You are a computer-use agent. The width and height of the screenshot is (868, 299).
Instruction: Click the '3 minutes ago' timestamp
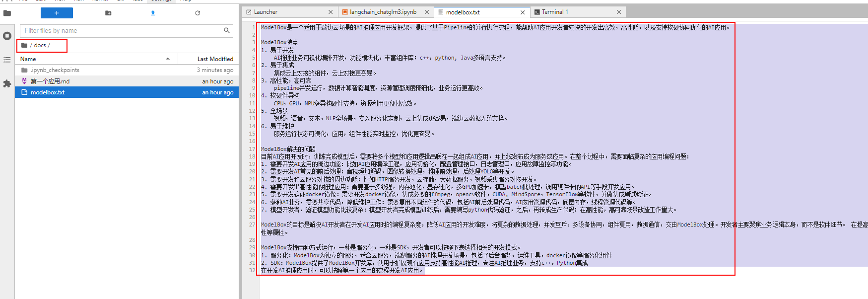[x=215, y=70]
